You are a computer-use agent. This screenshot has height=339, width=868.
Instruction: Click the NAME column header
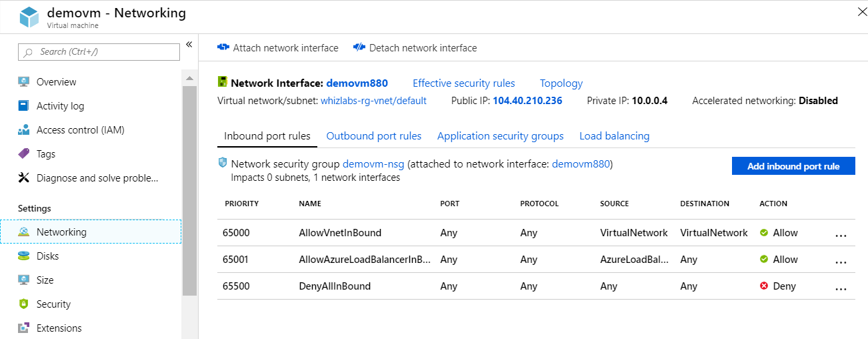pyautogui.click(x=310, y=204)
